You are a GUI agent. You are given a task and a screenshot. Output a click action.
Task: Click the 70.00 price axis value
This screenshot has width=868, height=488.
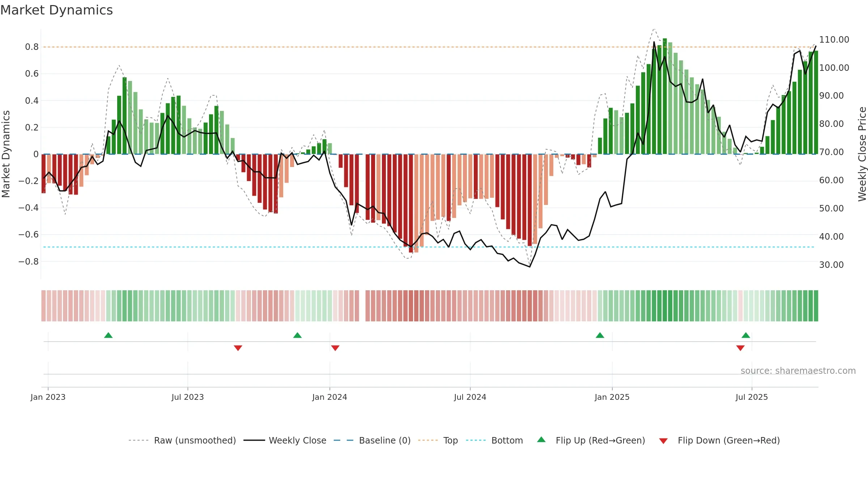click(831, 152)
